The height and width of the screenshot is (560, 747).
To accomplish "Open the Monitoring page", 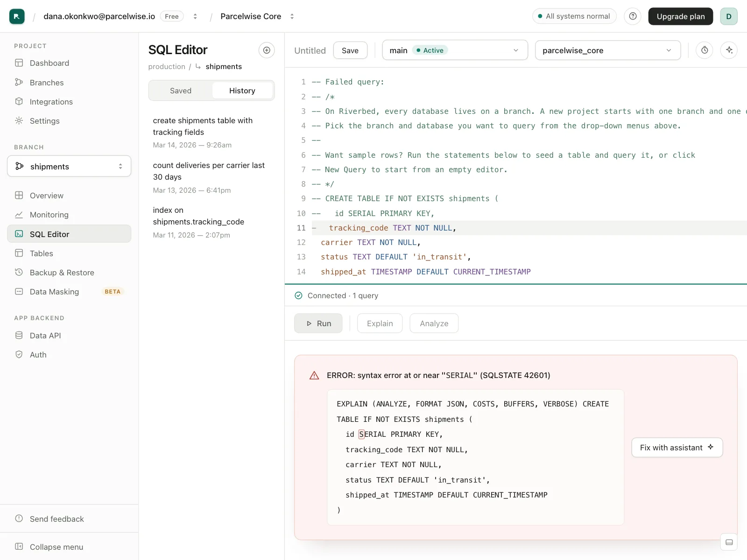I will point(69,215).
